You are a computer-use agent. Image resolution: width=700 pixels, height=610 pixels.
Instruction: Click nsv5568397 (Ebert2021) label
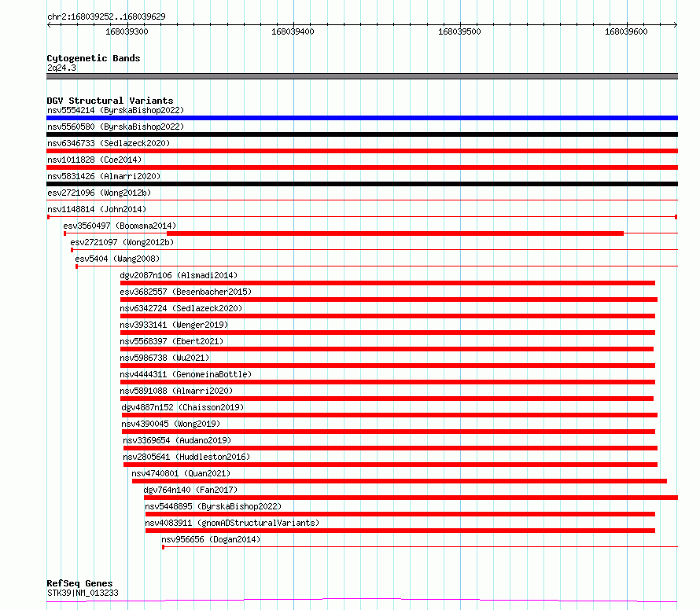tap(171, 341)
